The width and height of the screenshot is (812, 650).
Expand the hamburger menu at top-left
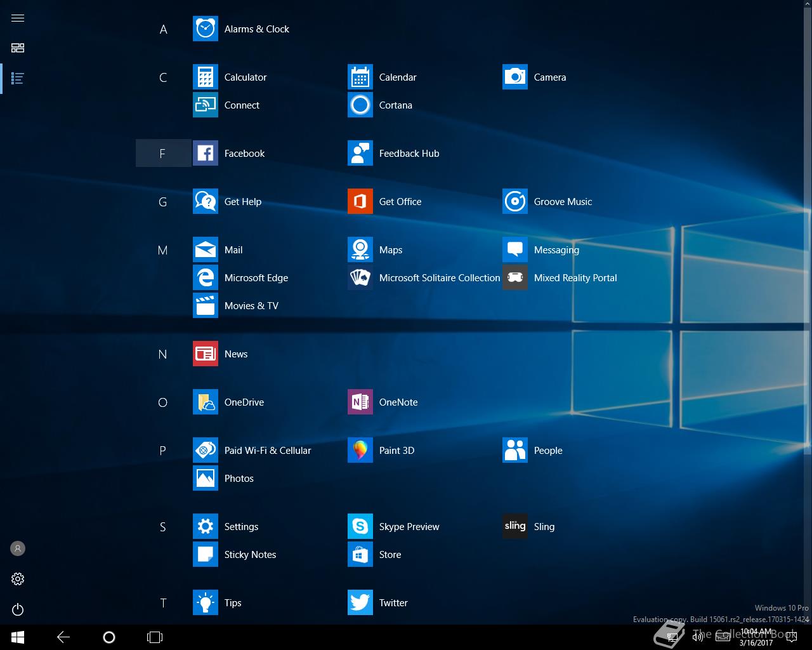pyautogui.click(x=18, y=18)
